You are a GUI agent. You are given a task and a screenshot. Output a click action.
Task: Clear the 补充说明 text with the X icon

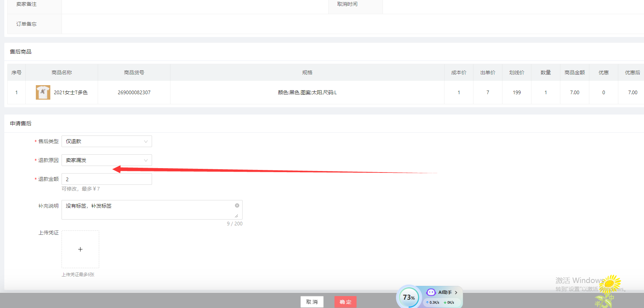click(237, 205)
